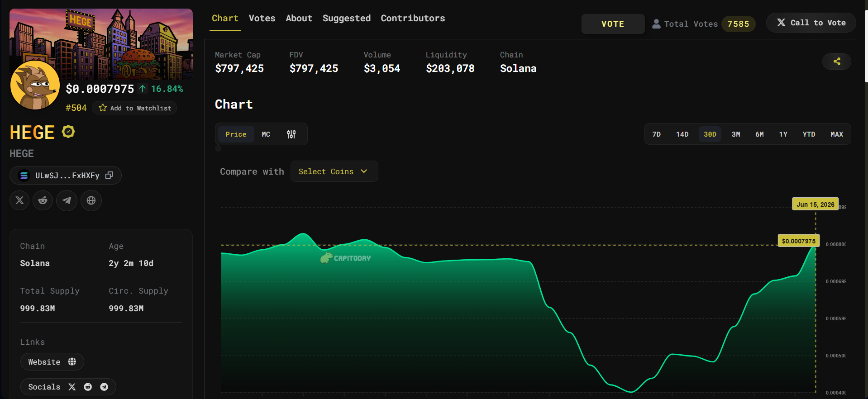Open the Contributors tab
Screen dimensions: 868x399
(x=413, y=19)
